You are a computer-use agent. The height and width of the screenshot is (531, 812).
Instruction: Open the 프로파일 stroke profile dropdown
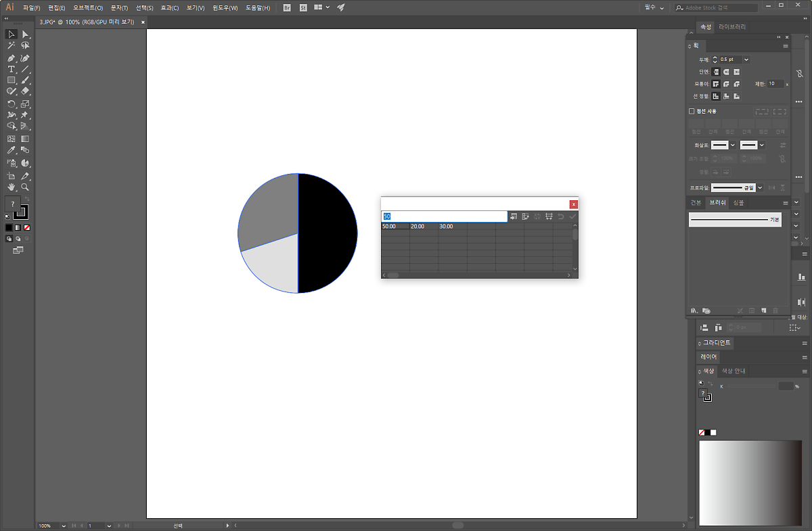(x=760, y=187)
